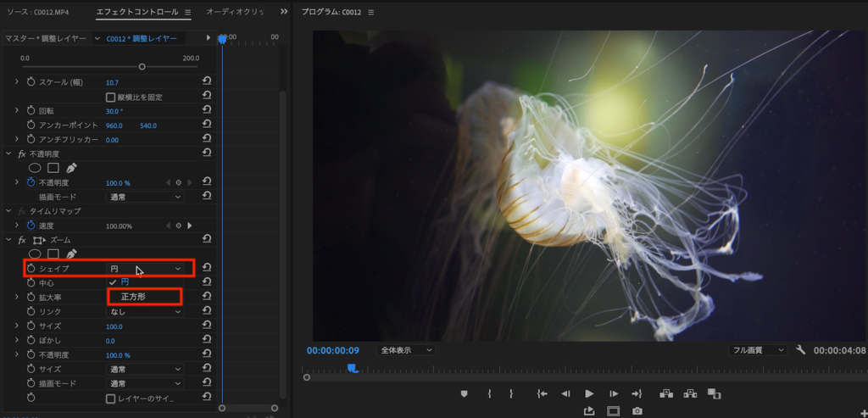Click the Go to In point icon
The height and width of the screenshot is (418, 868).
pos(542,393)
